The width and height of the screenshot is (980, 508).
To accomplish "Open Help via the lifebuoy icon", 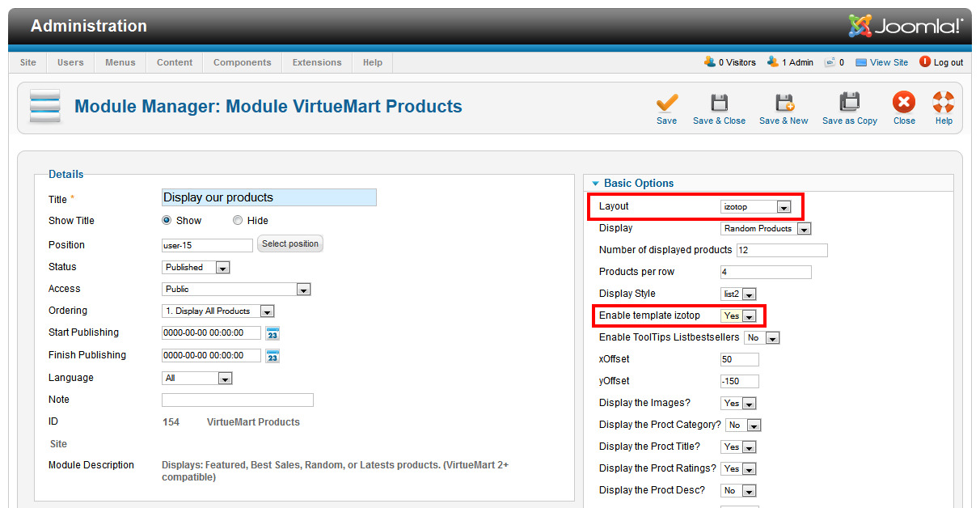I will pos(944,104).
